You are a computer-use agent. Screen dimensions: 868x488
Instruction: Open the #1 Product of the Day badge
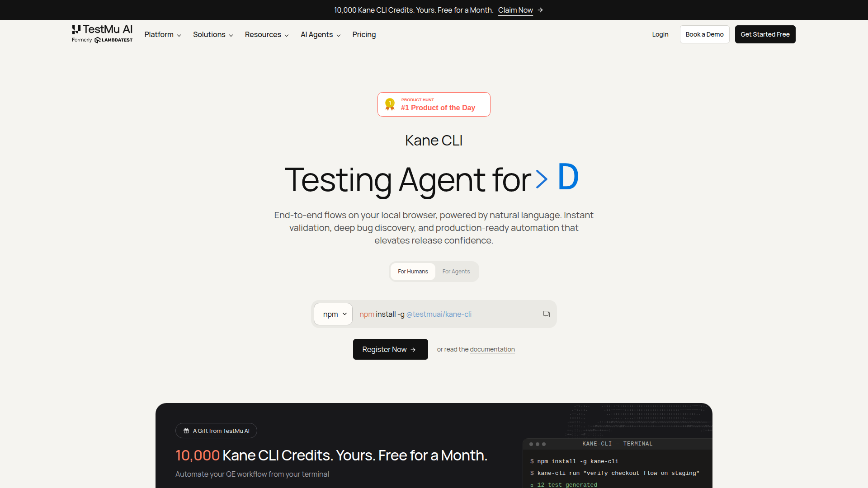coord(434,104)
